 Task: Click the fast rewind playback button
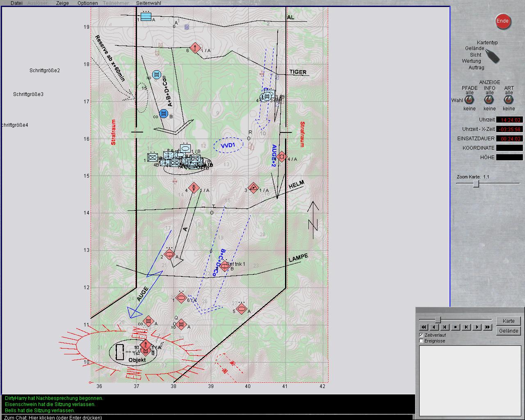tap(424, 327)
